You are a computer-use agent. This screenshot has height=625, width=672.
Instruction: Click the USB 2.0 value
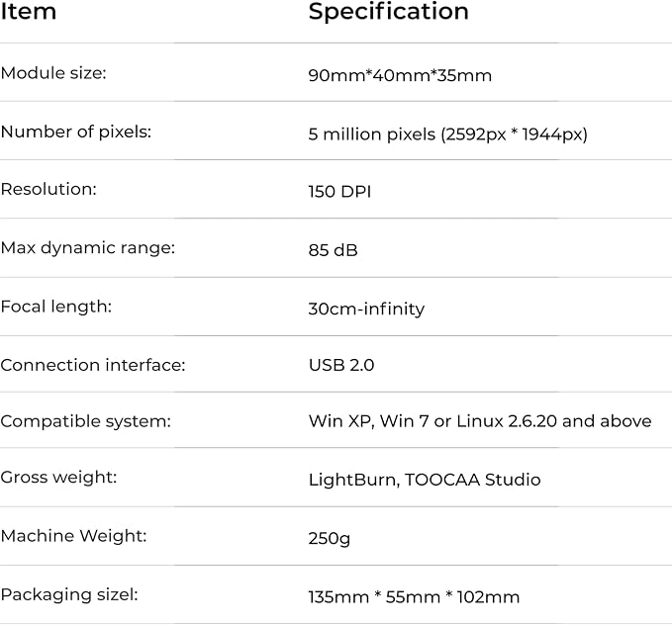pyautogui.click(x=341, y=365)
